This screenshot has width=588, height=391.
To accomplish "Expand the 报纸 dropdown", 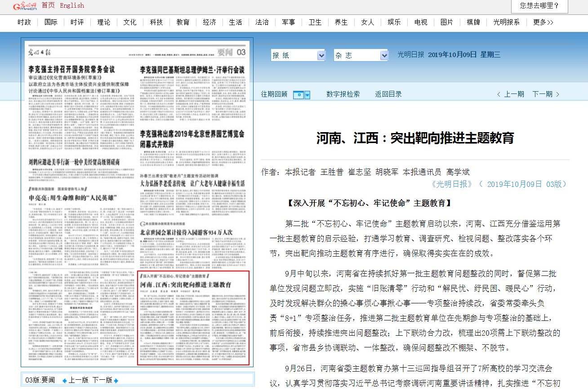I will (x=321, y=55).
